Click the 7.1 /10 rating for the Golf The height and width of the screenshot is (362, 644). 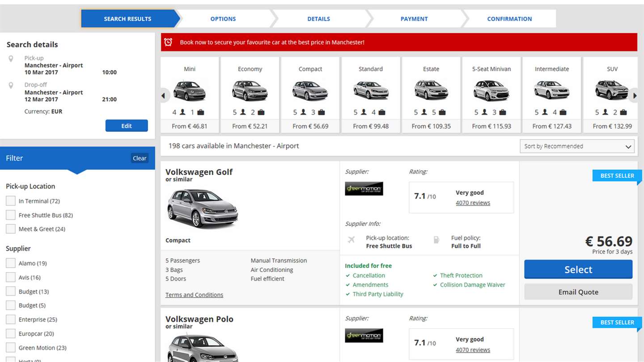[425, 196]
